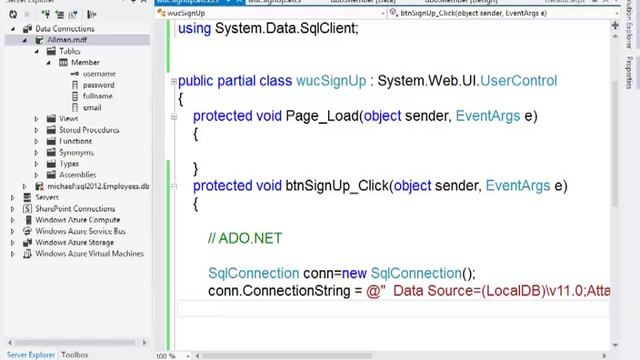Switch to the Server Explorer bottom tab
The height and width of the screenshot is (360, 640).
[31, 355]
